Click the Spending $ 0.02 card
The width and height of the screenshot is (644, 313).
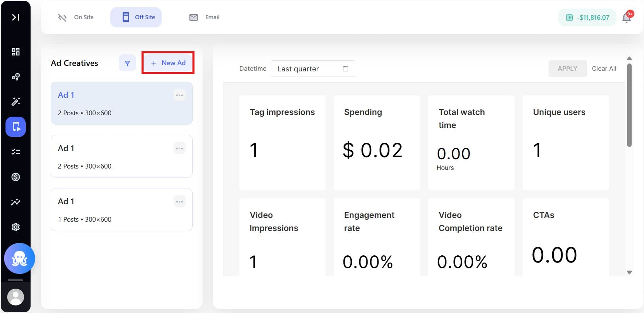pos(377,142)
